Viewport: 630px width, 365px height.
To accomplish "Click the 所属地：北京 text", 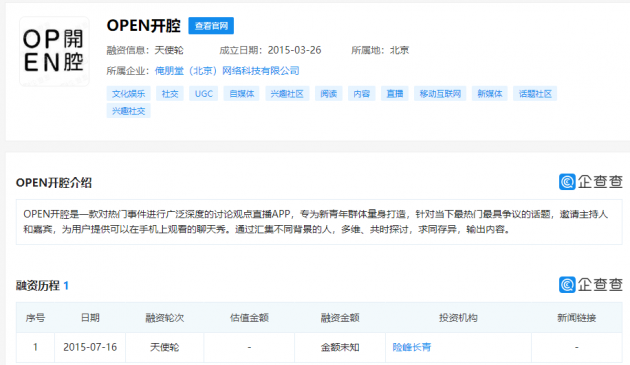I will click(x=380, y=50).
